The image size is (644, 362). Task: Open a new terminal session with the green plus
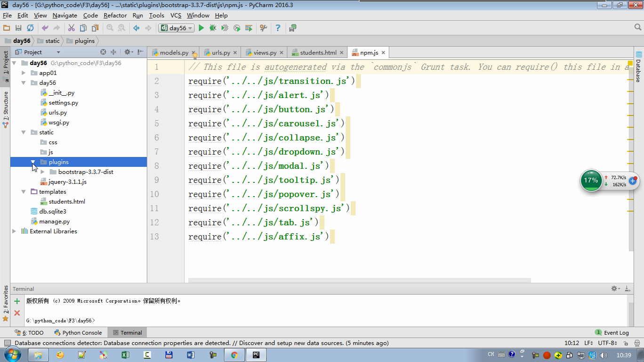[x=17, y=301]
